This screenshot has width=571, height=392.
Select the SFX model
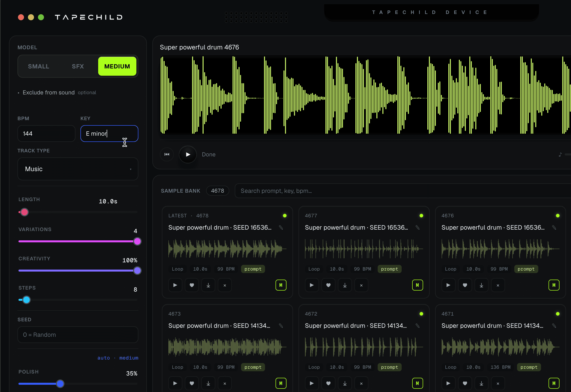click(78, 66)
